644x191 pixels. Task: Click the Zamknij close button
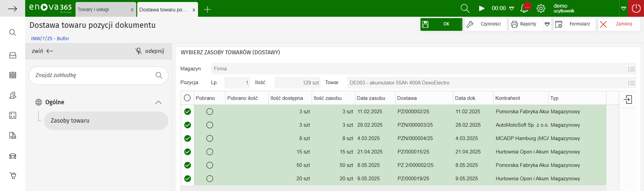coord(619,24)
